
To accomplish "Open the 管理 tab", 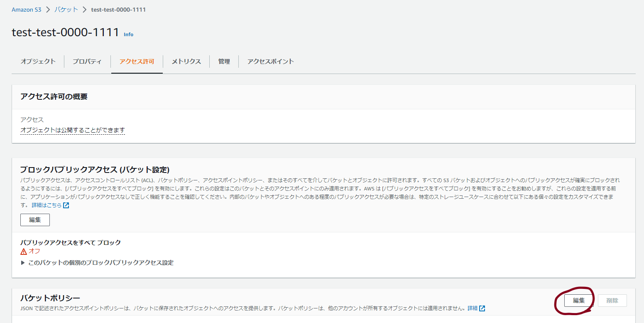I will 224,62.
